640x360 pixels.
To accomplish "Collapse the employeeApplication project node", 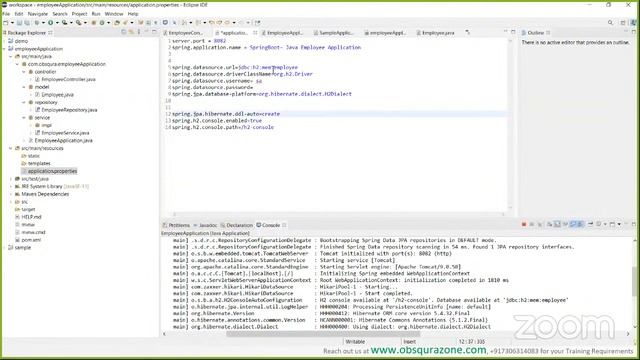I will (4, 49).
